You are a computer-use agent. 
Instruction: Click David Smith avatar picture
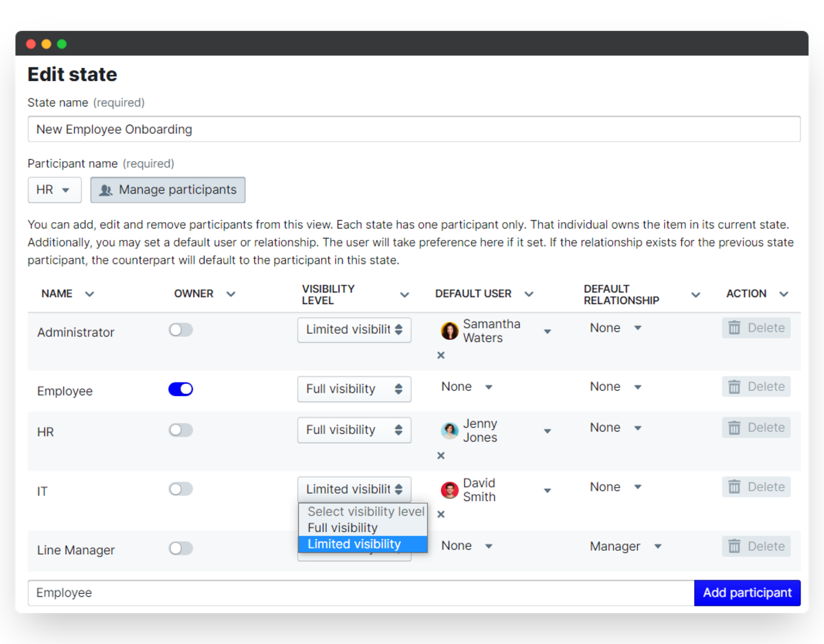coord(450,490)
